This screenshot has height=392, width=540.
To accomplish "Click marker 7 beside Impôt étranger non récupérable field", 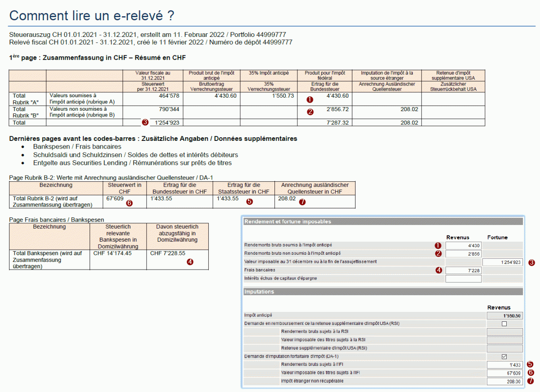I will pyautogui.click(x=530, y=381).
